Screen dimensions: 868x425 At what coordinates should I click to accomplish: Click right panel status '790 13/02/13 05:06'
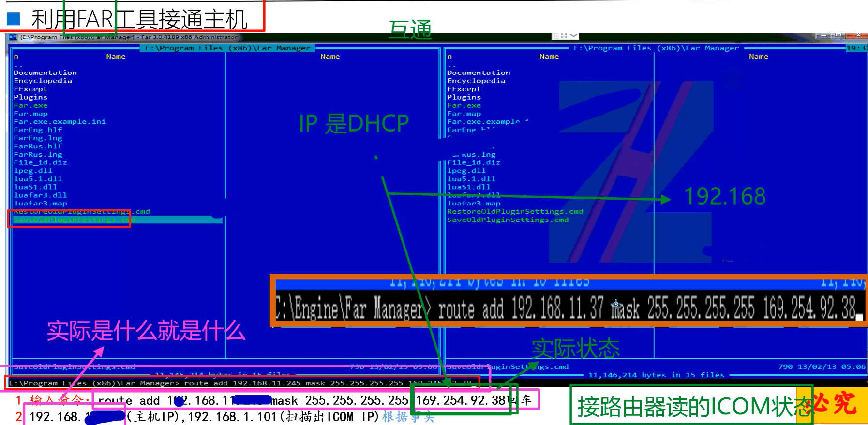click(x=822, y=367)
